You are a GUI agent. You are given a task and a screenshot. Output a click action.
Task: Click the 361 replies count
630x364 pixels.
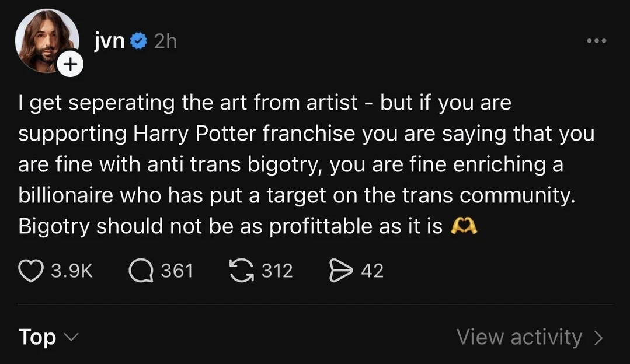[x=176, y=271]
